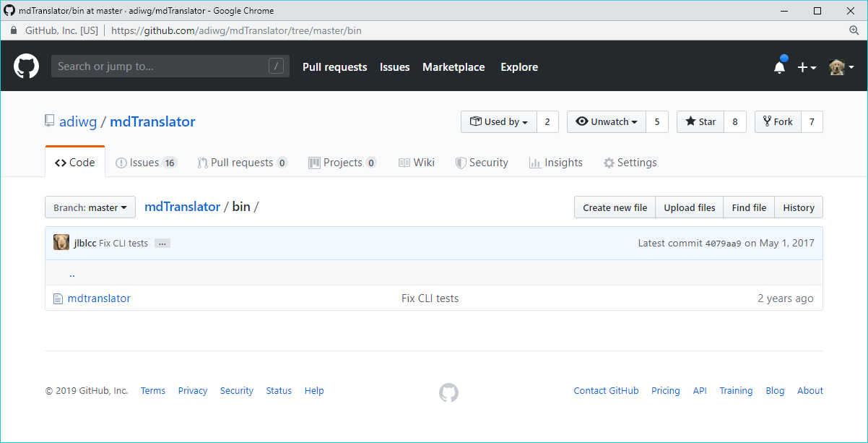Open the footer API link
The image size is (868, 443).
[700, 391]
